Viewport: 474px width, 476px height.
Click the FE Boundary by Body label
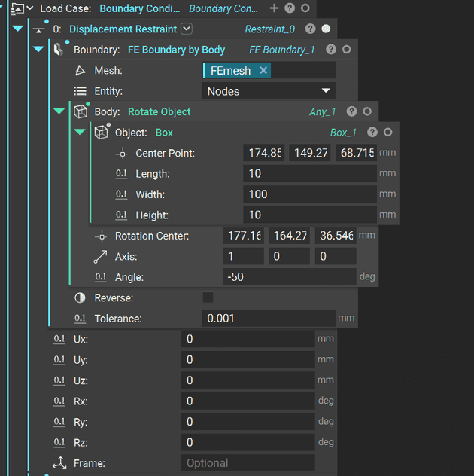[x=171, y=50]
